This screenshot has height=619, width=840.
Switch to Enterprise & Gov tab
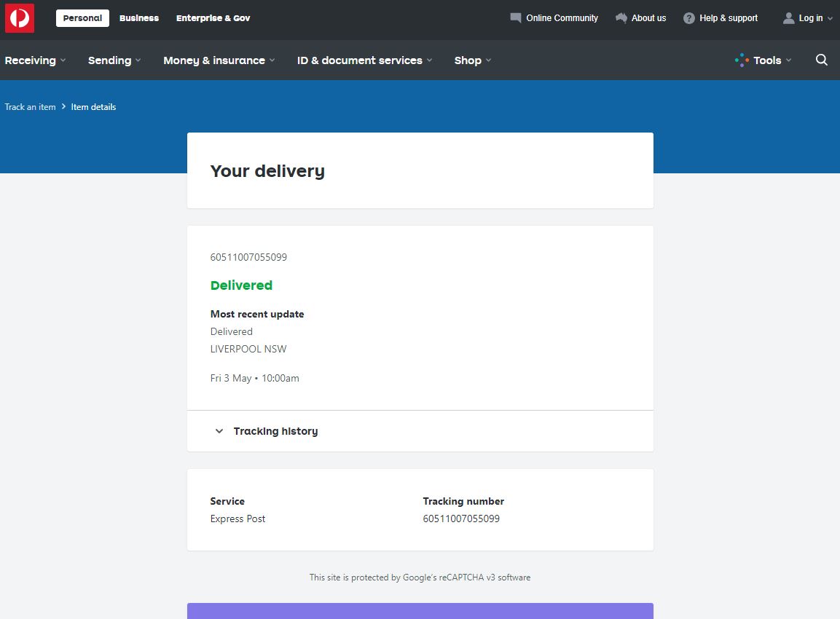[x=213, y=18]
